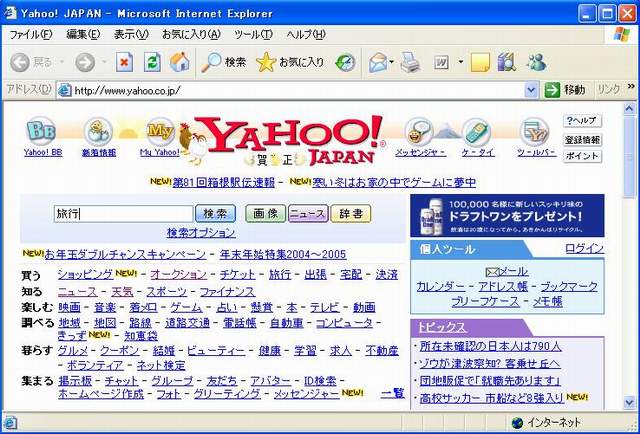Screen dimensions: 640x434
Task: Click the Yahoo! BB icon
Action: 42,131
